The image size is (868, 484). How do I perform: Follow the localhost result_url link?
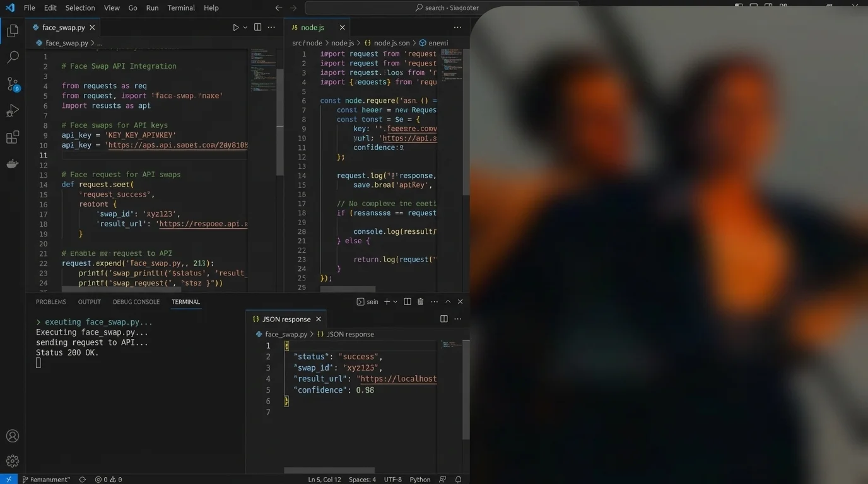[x=397, y=379]
